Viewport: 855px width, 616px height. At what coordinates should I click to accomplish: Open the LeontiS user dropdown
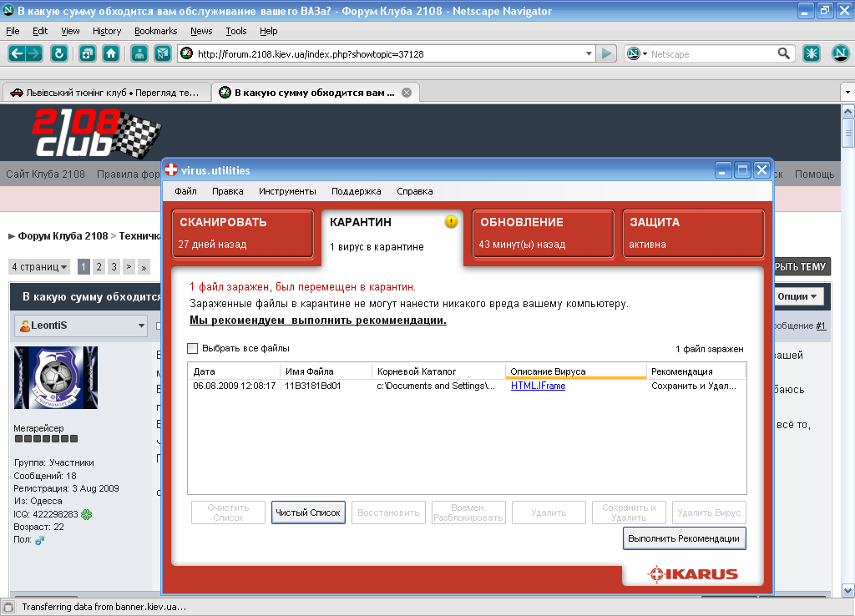click(80, 326)
